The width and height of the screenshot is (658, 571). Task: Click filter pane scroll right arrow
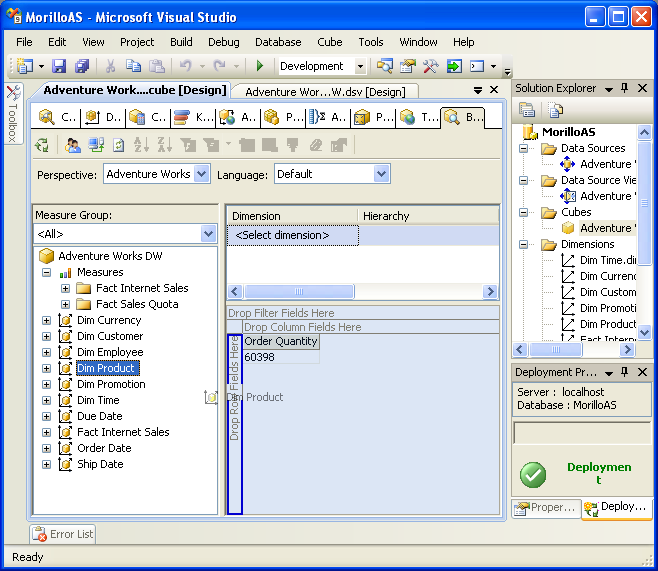point(490,291)
